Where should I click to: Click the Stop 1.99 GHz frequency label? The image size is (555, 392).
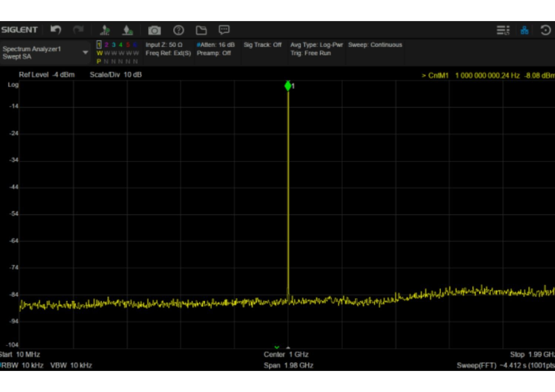[532, 354]
